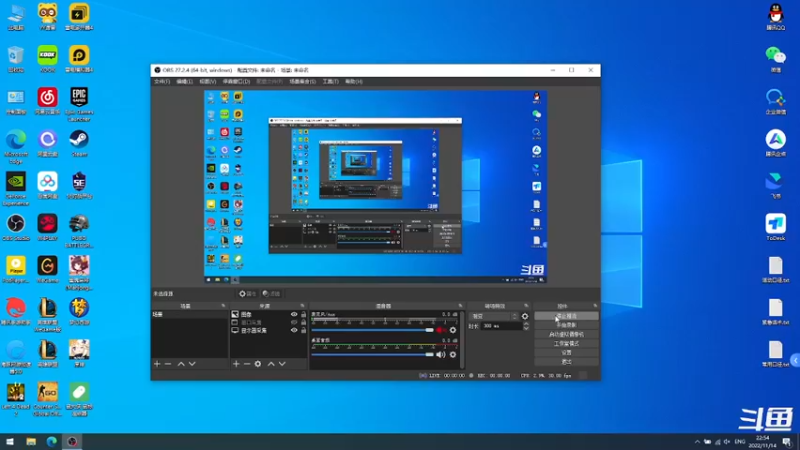Click the 开始录制 Start Recording button

[566, 325]
